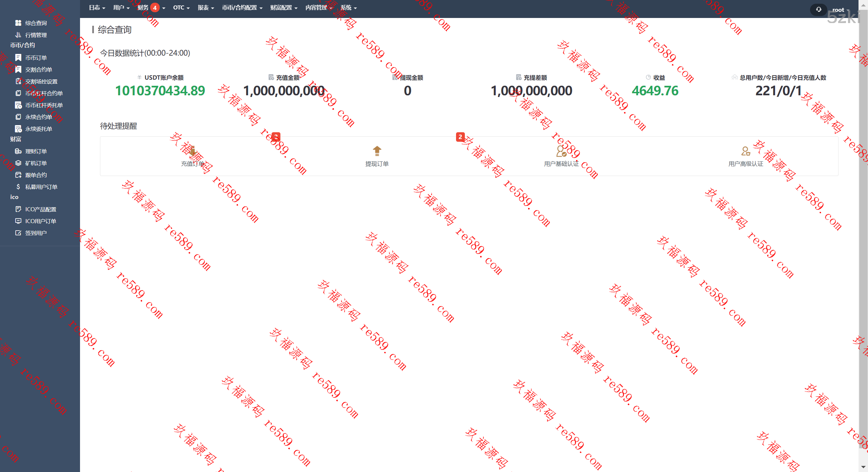Expand the OTC dropdown menu
Image resolution: width=868 pixels, height=472 pixels.
pyautogui.click(x=181, y=7)
